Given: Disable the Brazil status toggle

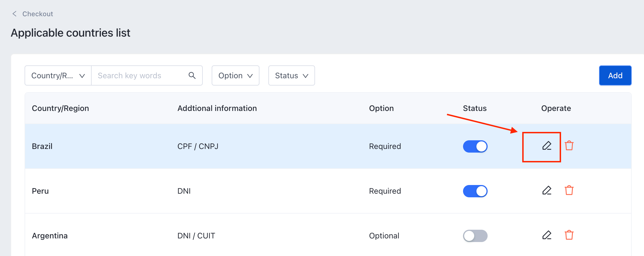Looking at the screenshot, I should point(475,146).
